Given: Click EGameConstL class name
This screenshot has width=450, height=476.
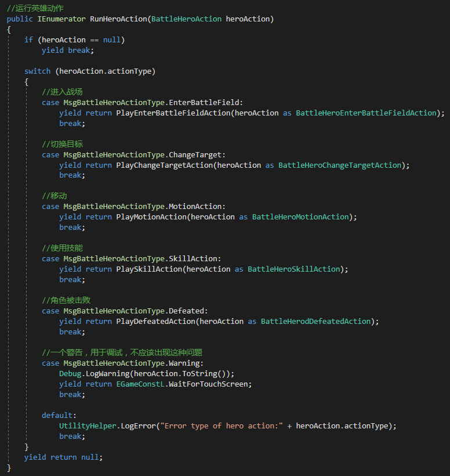Looking at the screenshot, I should (140, 384).
